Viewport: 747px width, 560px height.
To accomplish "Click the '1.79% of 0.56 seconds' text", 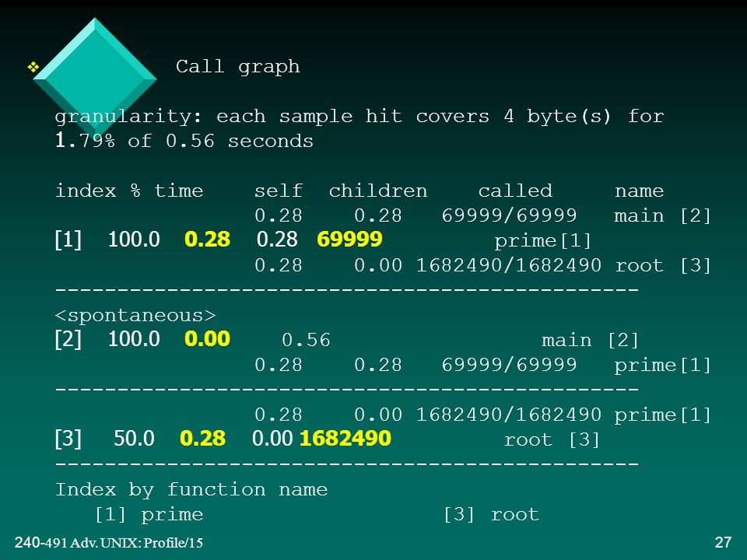I will click(184, 141).
